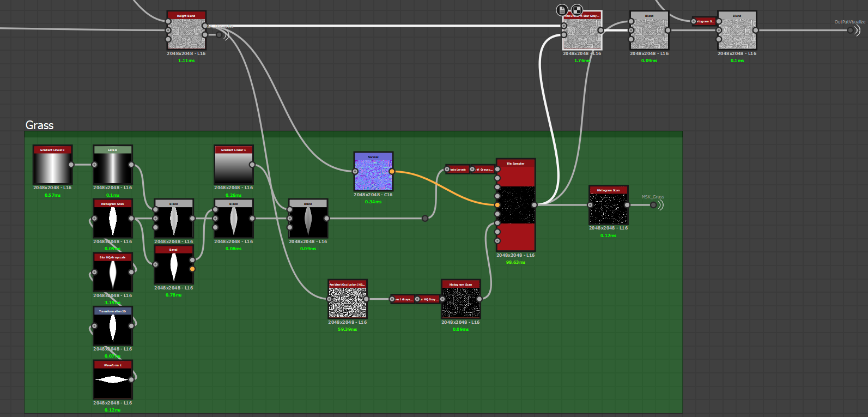Select the Tile Sampler node
Image resolution: width=868 pixels, height=417 pixels.
515,205
